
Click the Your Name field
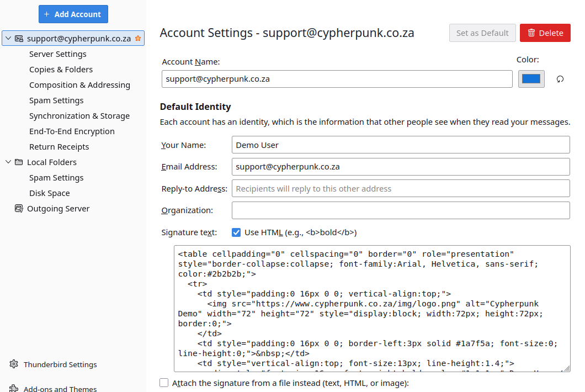click(x=401, y=145)
